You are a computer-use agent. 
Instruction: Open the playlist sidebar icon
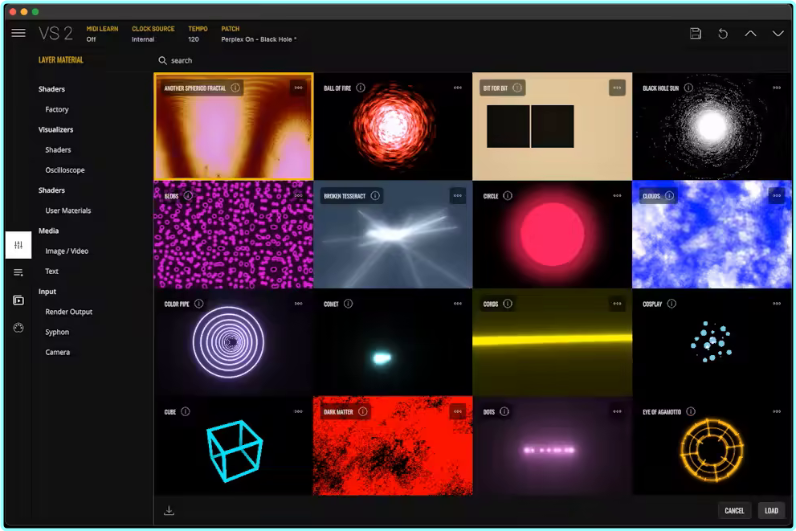(x=18, y=273)
